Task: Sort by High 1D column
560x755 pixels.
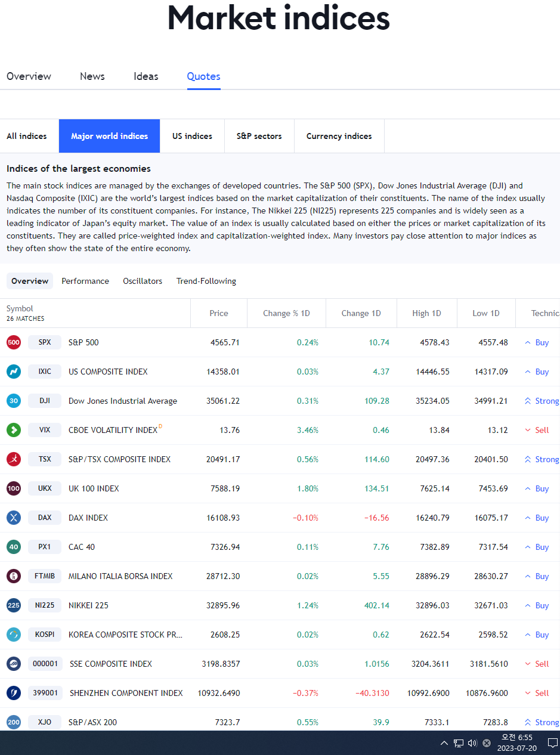Action: tap(426, 313)
